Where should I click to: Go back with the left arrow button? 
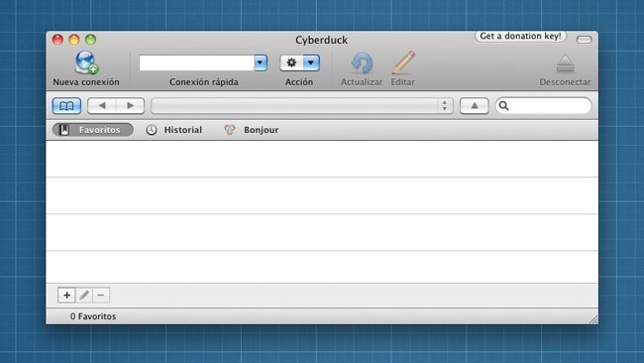[x=102, y=106]
